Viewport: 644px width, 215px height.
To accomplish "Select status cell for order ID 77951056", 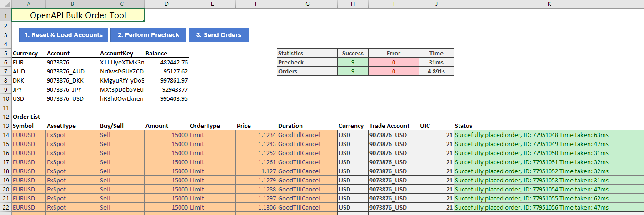I will point(549,207).
